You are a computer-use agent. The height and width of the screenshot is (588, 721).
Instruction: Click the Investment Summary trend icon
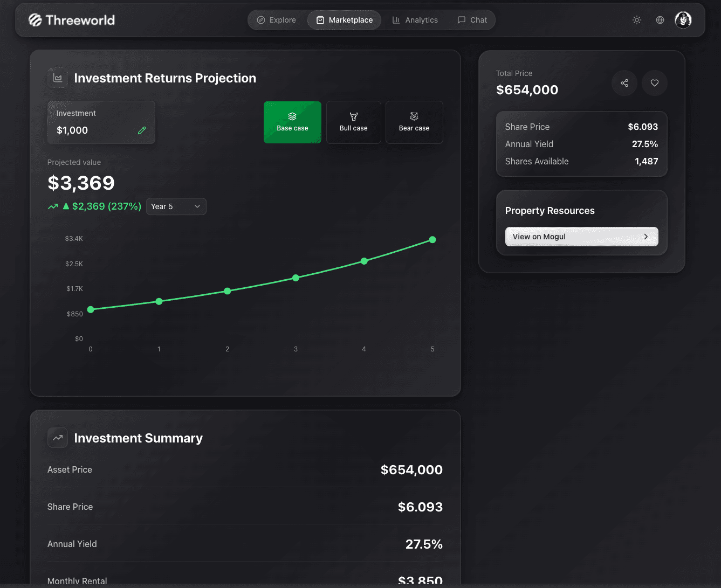[58, 438]
